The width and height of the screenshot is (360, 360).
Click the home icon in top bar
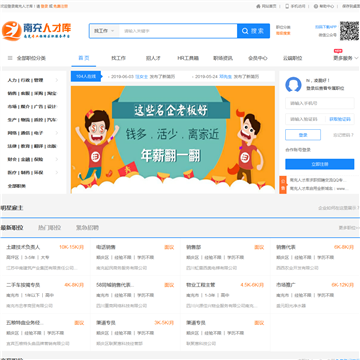pyautogui.click(x=258, y=6)
